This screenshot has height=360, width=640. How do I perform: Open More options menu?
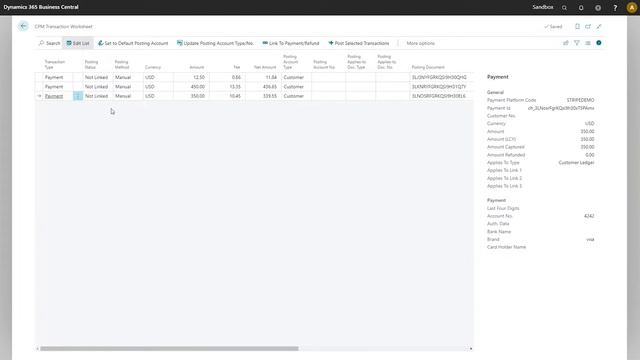[420, 43]
